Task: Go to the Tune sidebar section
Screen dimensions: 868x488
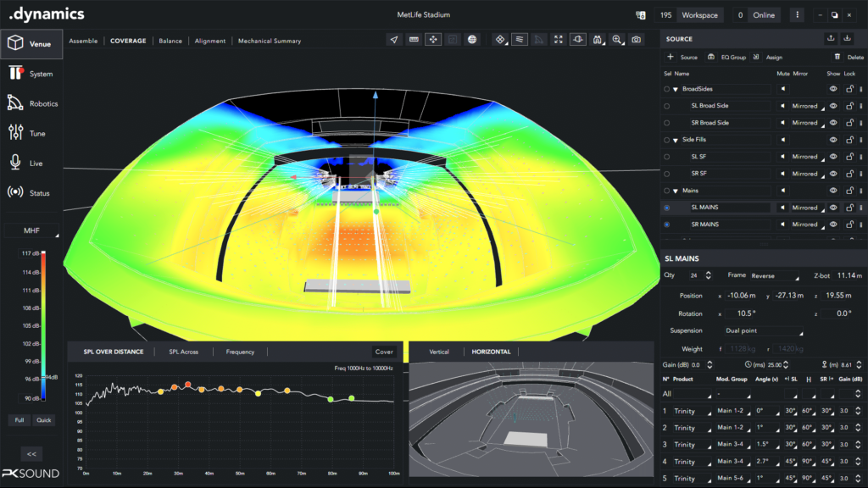Action: coord(31,133)
